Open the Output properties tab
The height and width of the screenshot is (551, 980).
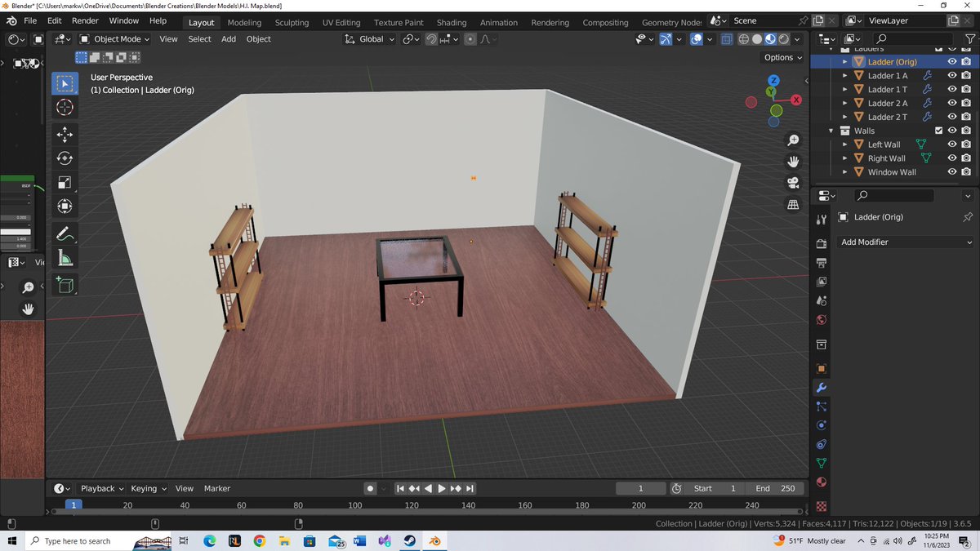(822, 263)
